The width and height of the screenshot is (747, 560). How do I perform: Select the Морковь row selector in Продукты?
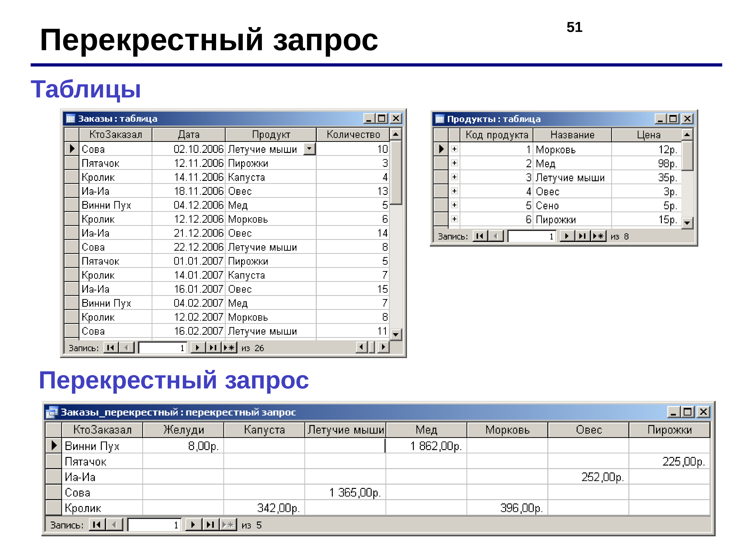click(x=441, y=149)
